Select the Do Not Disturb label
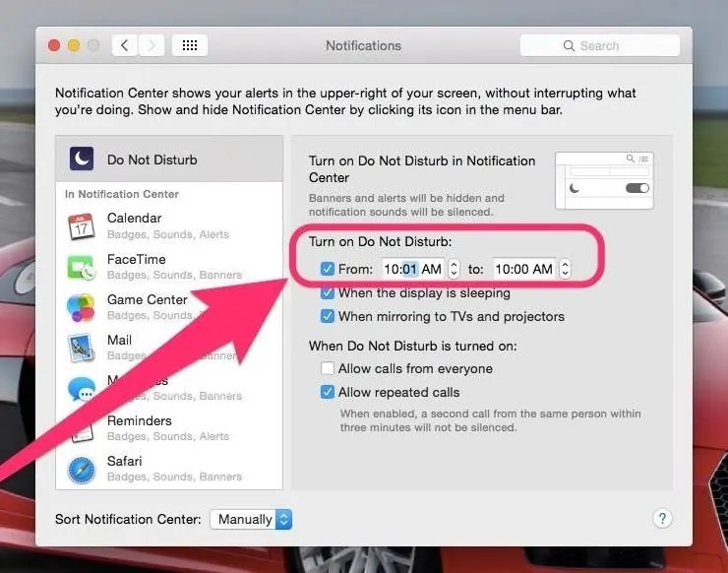Viewport: 728px width, 573px height. pos(152,159)
